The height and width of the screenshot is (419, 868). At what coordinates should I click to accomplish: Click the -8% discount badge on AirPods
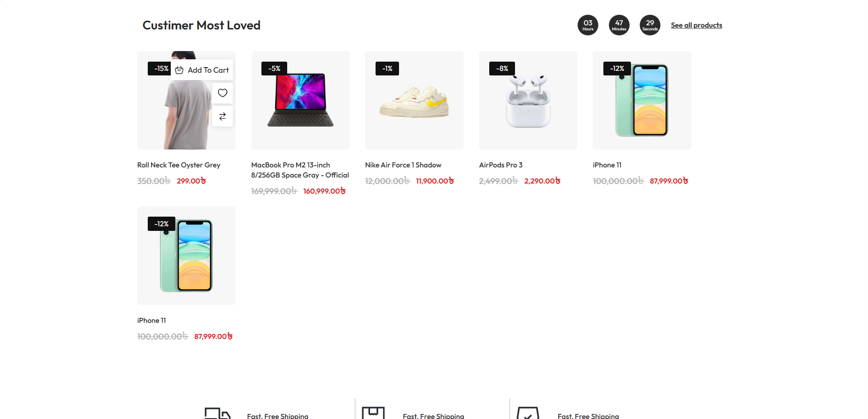pyautogui.click(x=502, y=69)
